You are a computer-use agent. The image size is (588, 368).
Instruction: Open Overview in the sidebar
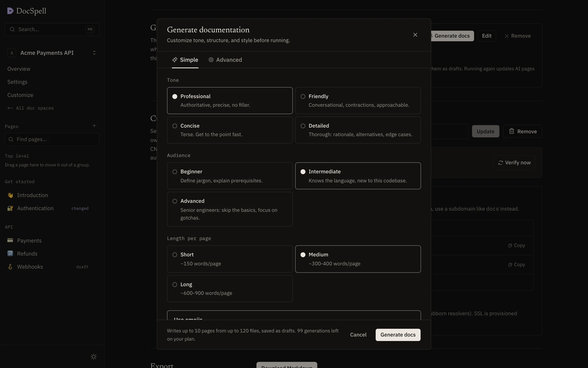pos(19,69)
